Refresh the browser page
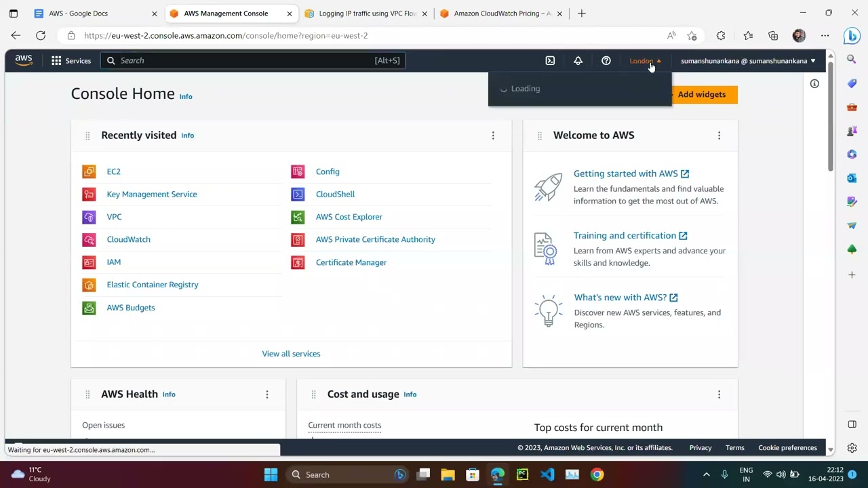868x488 pixels. click(x=41, y=35)
